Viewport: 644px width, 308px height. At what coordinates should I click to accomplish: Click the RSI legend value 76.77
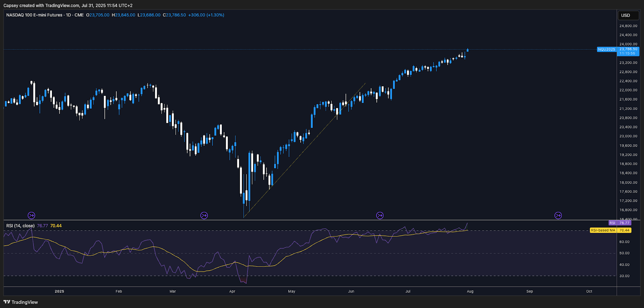[42, 226]
